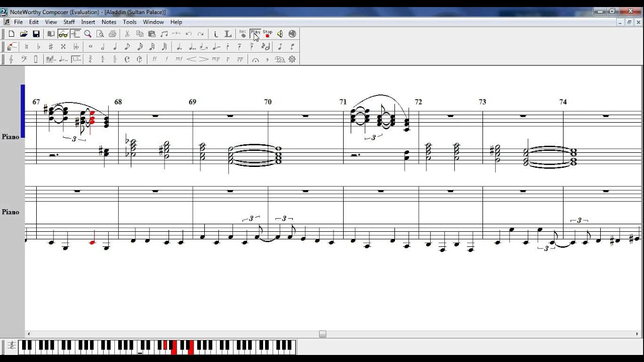Screen dimensions: 644x362
Task: Toggle the grace note option
Action: click(267, 46)
